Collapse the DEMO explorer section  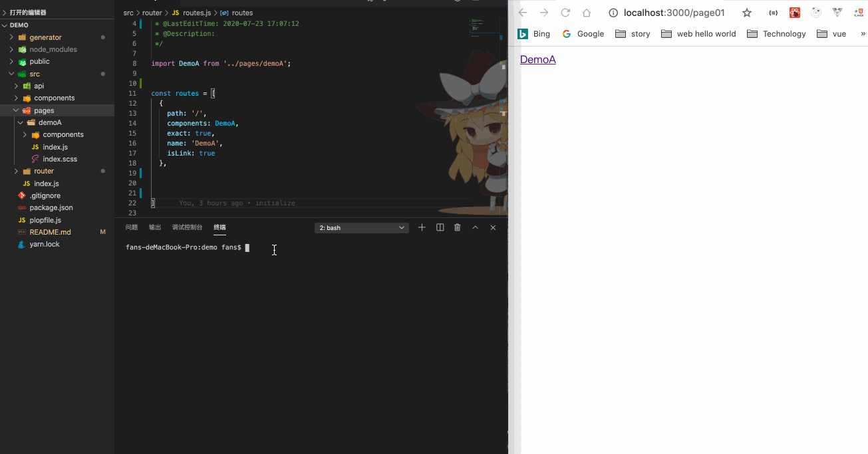pos(57,25)
